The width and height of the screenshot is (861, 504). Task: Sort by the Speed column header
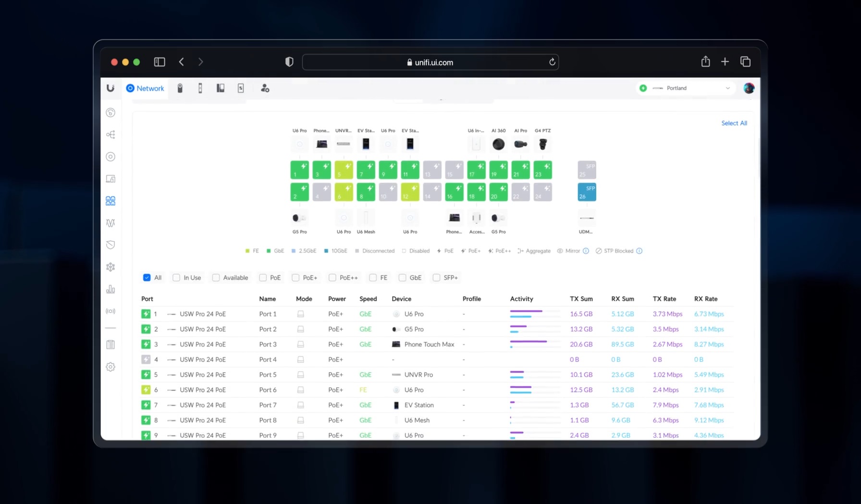pos(368,299)
